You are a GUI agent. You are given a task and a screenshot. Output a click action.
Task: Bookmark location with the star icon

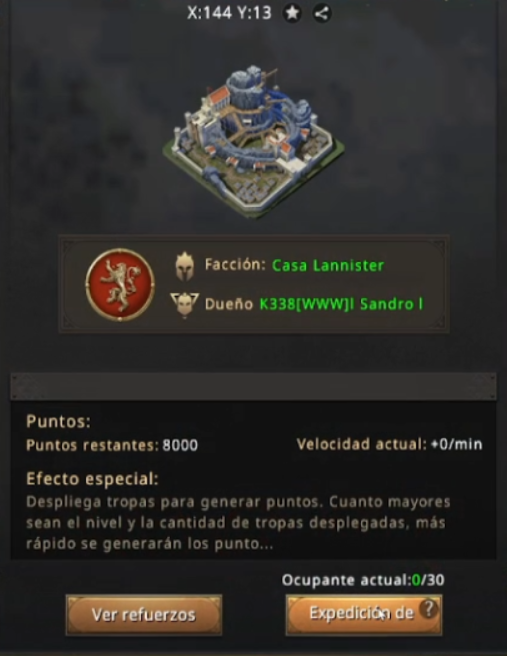click(292, 13)
